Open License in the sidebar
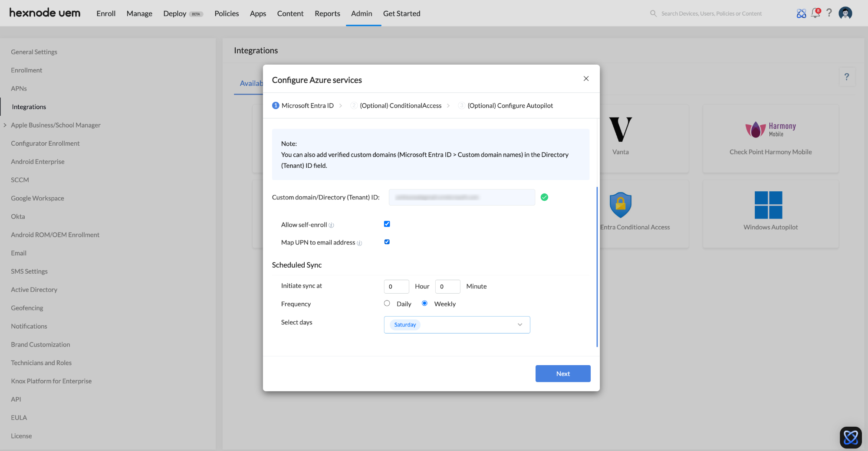Viewport: 868px width, 451px height. click(x=21, y=436)
